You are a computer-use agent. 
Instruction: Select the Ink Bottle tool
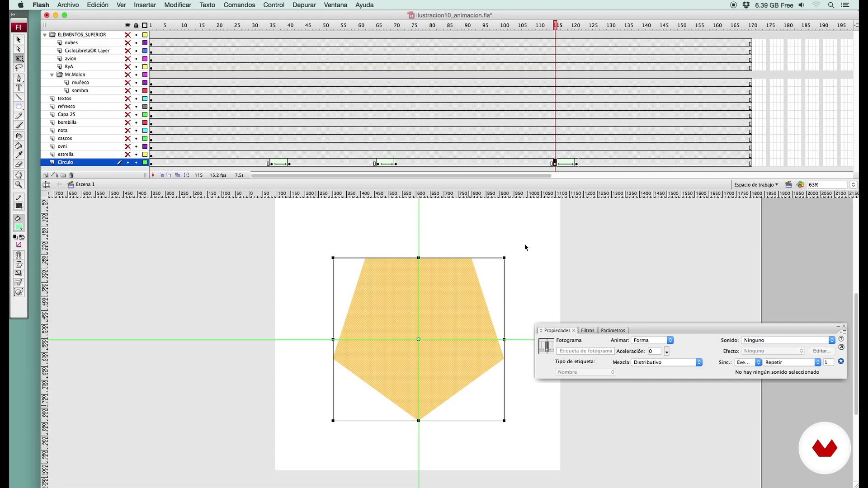[19, 136]
